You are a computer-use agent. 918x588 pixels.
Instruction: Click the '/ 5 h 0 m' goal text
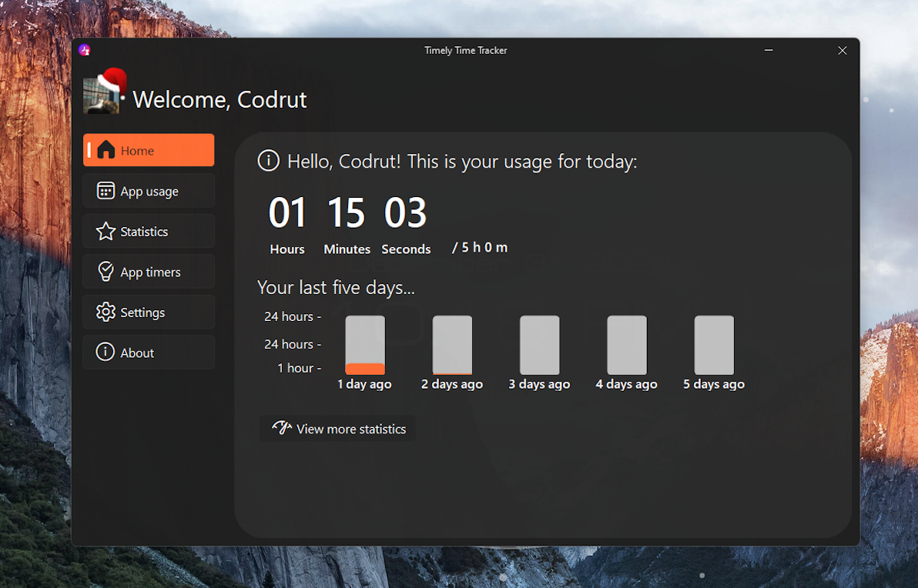coord(480,248)
